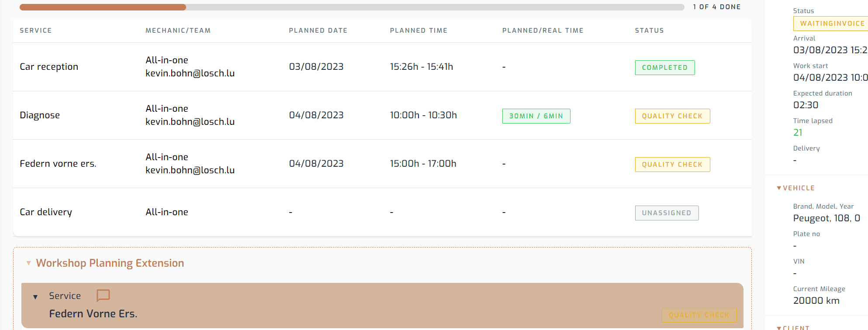Click the progress bar showing 1 of 4 done
868x330 pixels.
pos(352,7)
